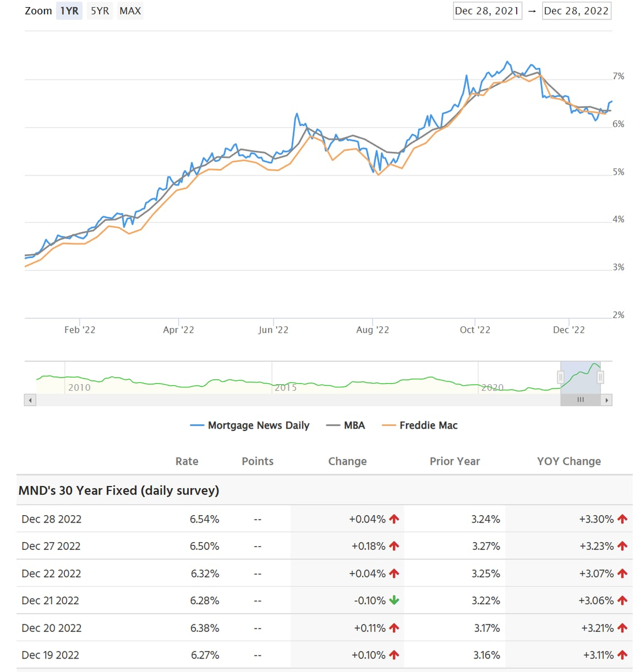Edit the start date Dec 28, 2021
Image resolution: width=641 pixels, height=672 pixels.
487,11
